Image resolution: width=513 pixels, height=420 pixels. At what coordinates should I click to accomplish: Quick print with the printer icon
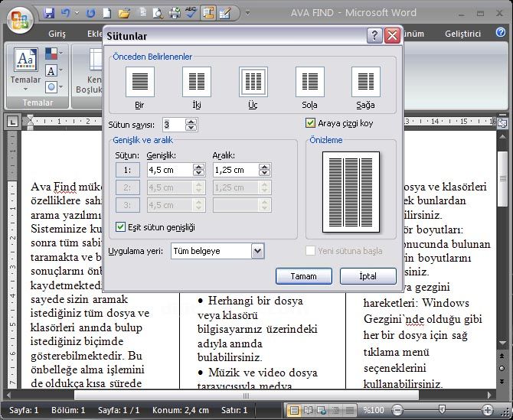coord(175,14)
